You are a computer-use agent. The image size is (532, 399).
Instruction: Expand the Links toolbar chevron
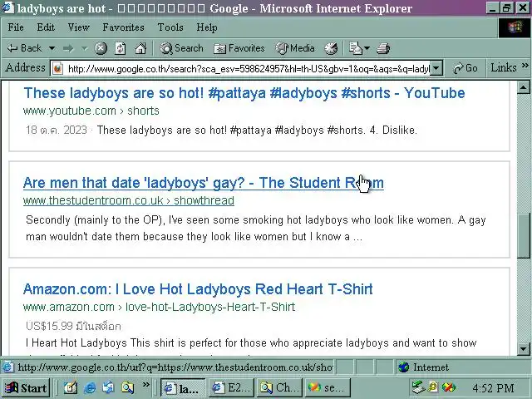point(525,65)
